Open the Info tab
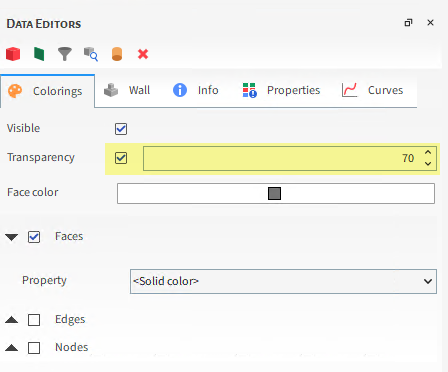448x372 pixels. tap(196, 90)
